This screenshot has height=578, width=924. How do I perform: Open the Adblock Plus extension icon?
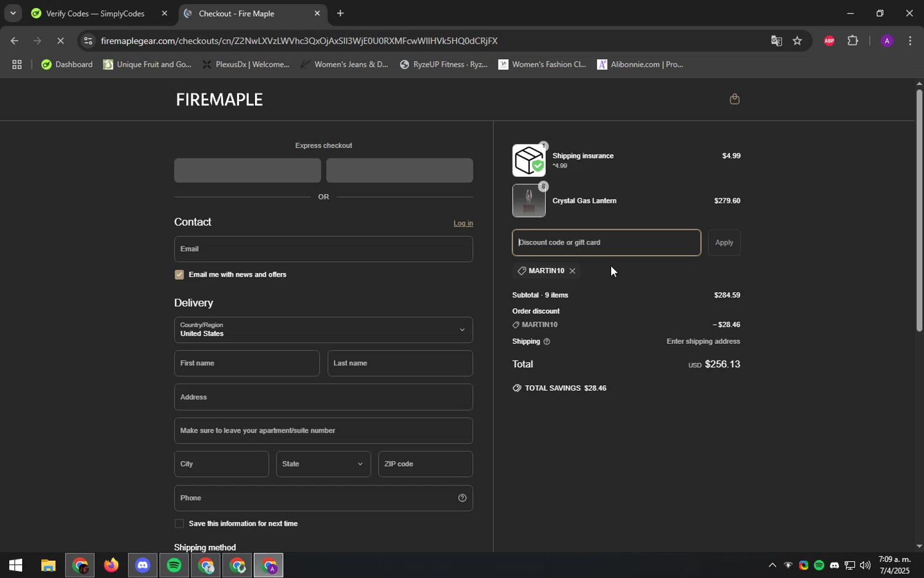(x=829, y=41)
